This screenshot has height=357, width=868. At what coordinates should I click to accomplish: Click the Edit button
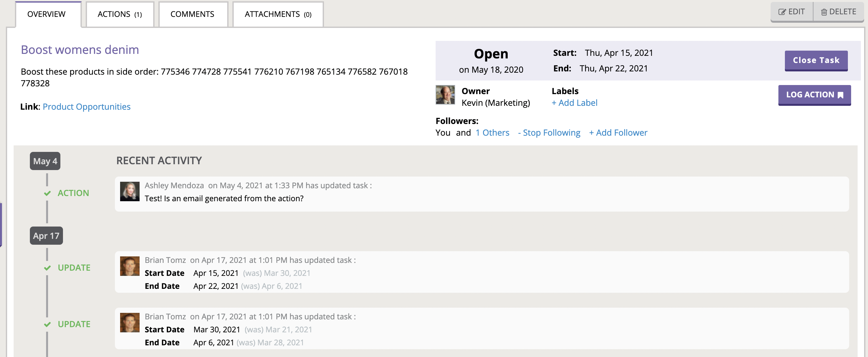(x=791, y=12)
